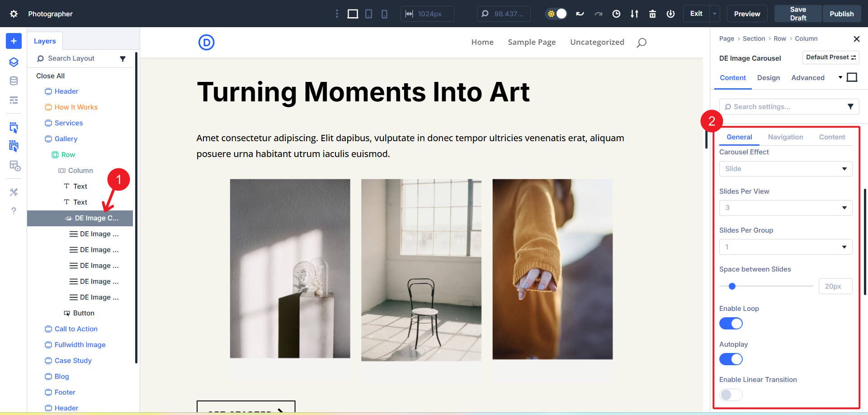The height and width of the screenshot is (415, 868).
Task: Switch to the Design tab
Action: 768,77
